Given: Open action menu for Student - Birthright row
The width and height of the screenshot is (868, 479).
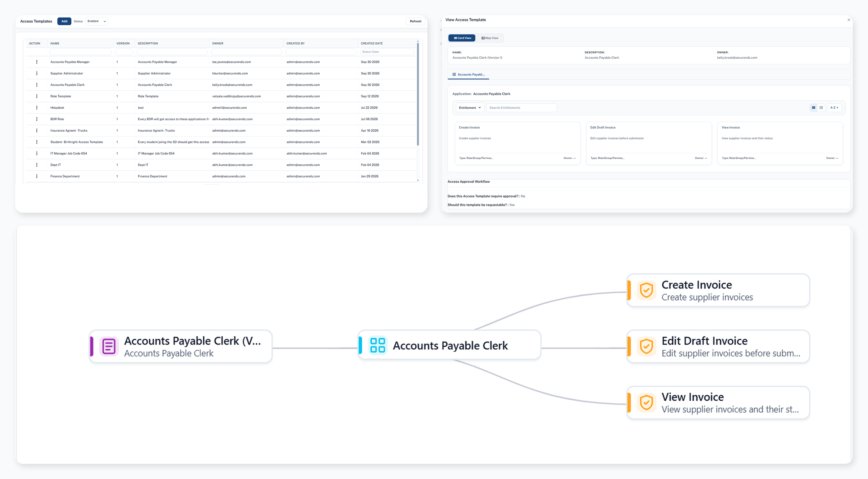Looking at the screenshot, I should pos(37,142).
